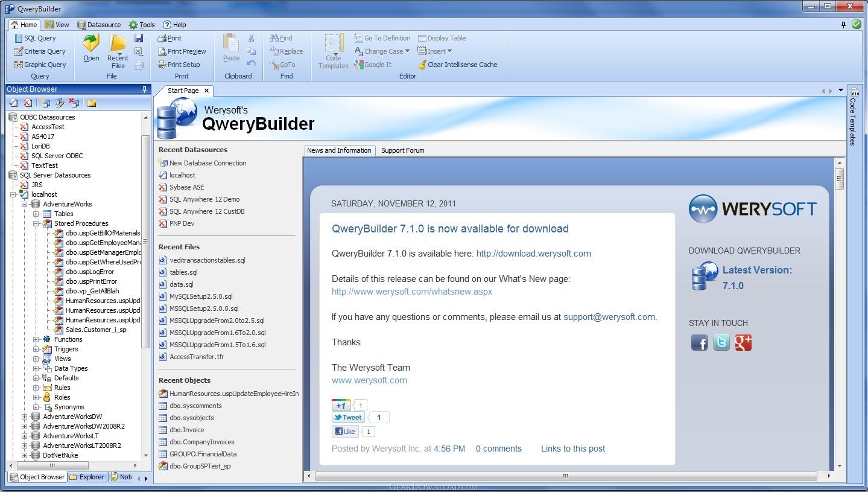868x492 pixels.
Task: Clear Intellisense Cache with broom icon
Action: 457,65
